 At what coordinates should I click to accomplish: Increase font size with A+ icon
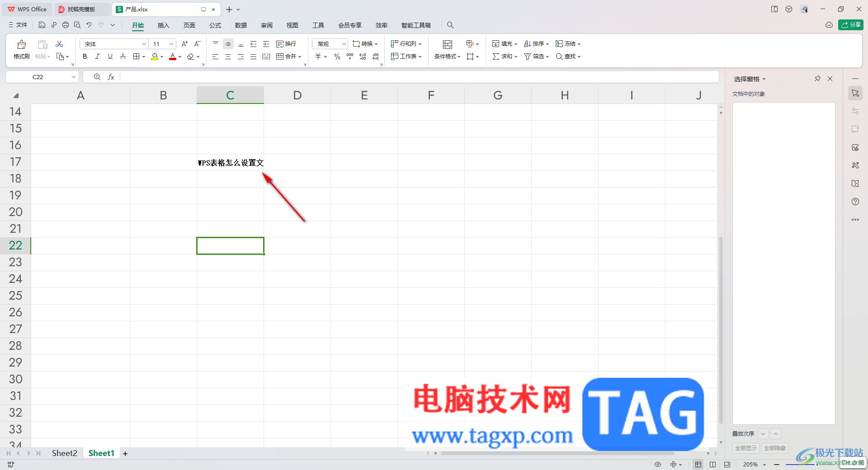click(x=184, y=44)
